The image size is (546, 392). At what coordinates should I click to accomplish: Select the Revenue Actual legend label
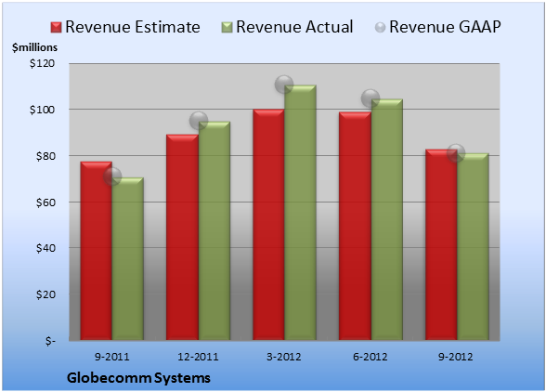click(x=294, y=27)
